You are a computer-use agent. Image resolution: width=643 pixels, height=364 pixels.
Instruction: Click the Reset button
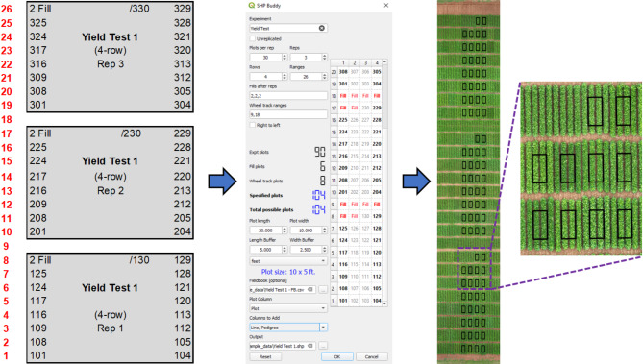tap(265, 356)
